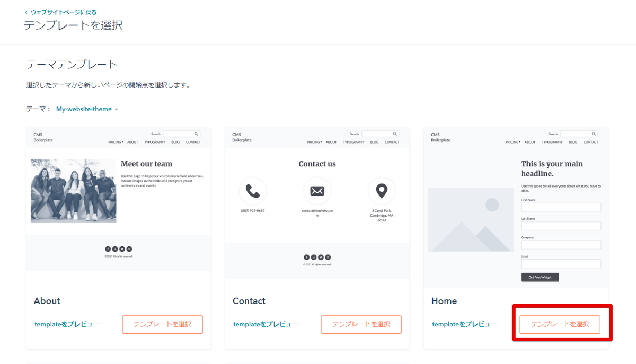The height and width of the screenshot is (364, 636).
Task: Click the back chevron beside ウェブサイトページに戻る
Action: [x=26, y=12]
